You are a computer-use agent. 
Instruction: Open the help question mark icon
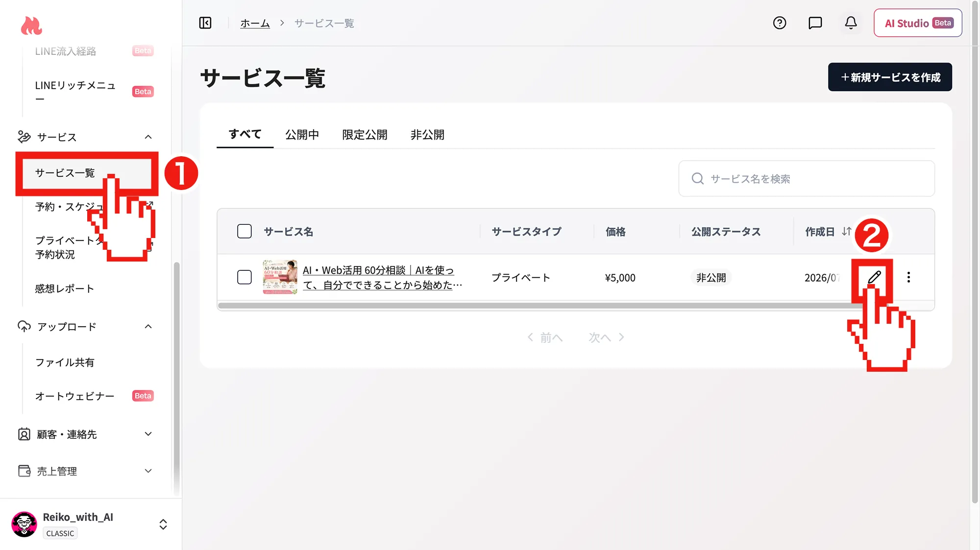(x=780, y=23)
